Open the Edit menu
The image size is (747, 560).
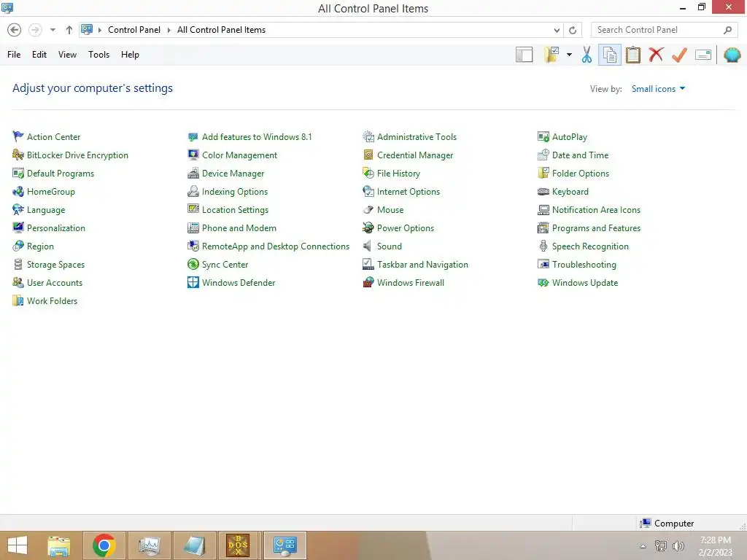(39, 55)
